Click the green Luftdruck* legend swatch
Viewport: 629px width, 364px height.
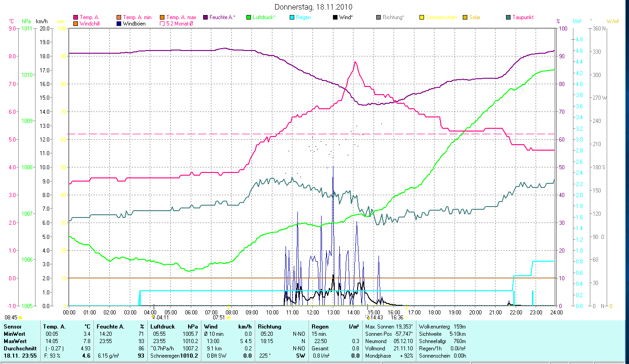coord(249,17)
